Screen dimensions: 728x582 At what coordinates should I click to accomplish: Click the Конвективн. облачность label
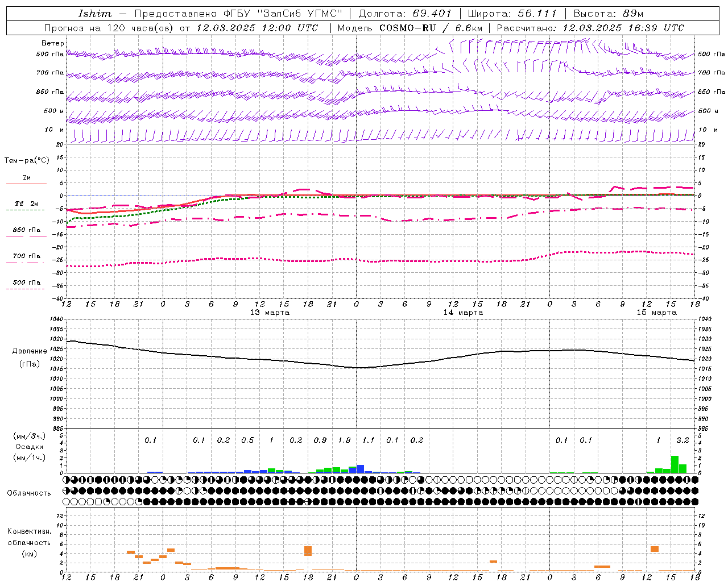pyautogui.click(x=29, y=537)
